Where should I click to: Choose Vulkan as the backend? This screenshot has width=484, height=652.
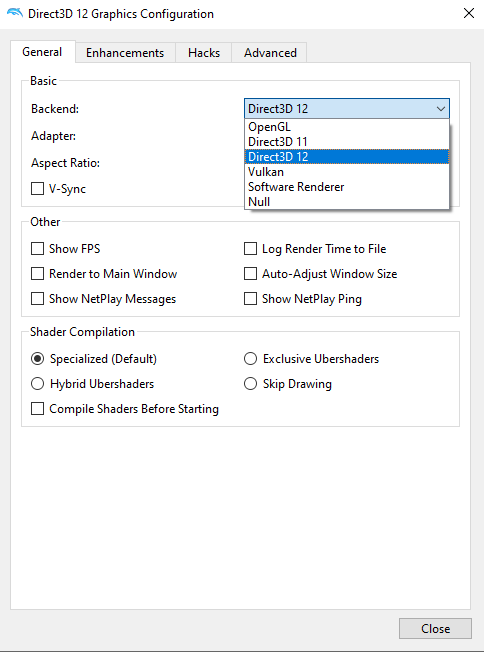(x=347, y=172)
